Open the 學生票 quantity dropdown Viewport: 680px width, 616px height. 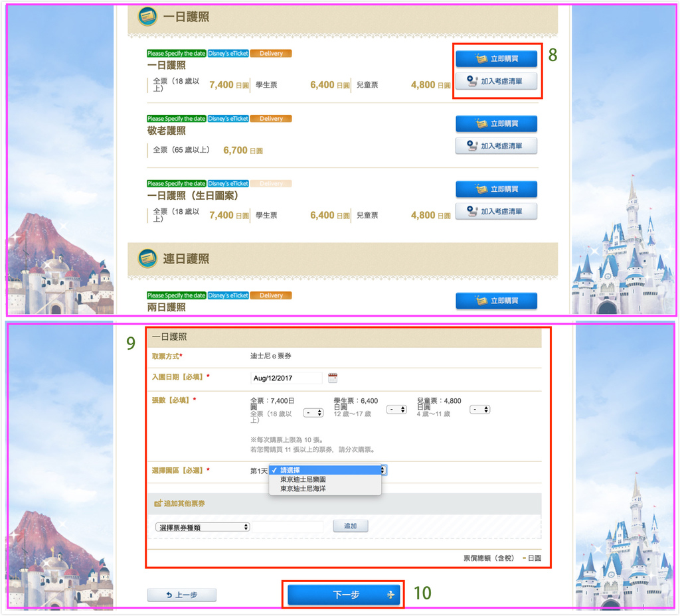click(396, 409)
